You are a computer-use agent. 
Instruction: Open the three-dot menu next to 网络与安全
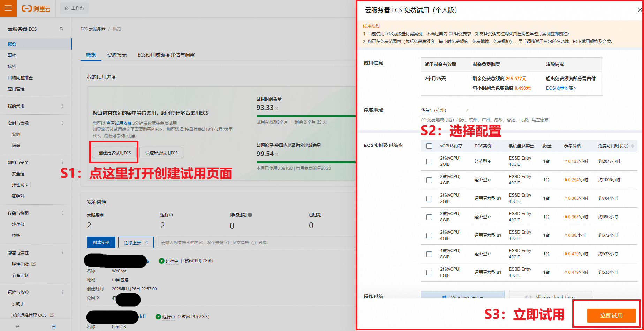pos(62,163)
